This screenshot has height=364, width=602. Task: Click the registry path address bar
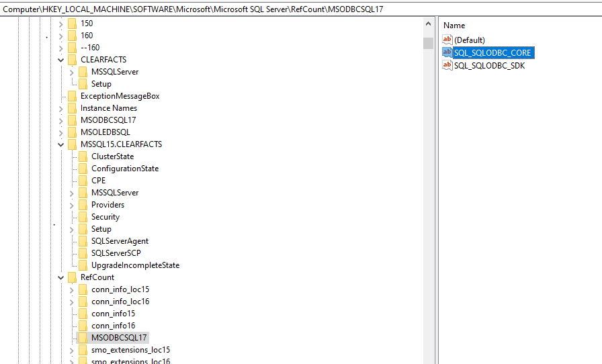click(x=301, y=9)
